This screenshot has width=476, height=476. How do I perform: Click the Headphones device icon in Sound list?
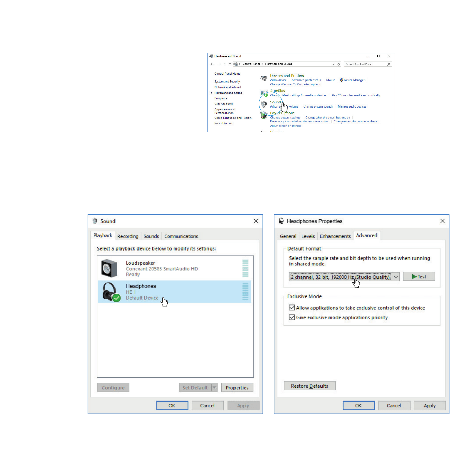coord(111,292)
